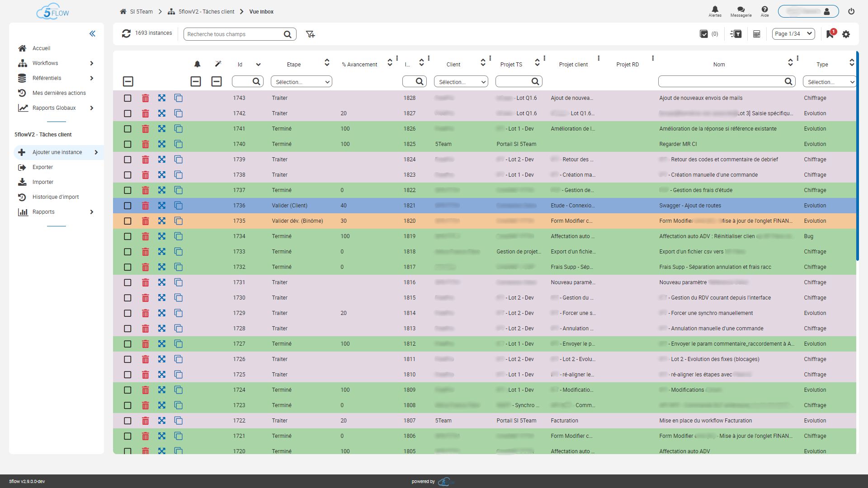Click Ajouter une instance button
This screenshot has height=488, width=868.
pyautogui.click(x=57, y=152)
